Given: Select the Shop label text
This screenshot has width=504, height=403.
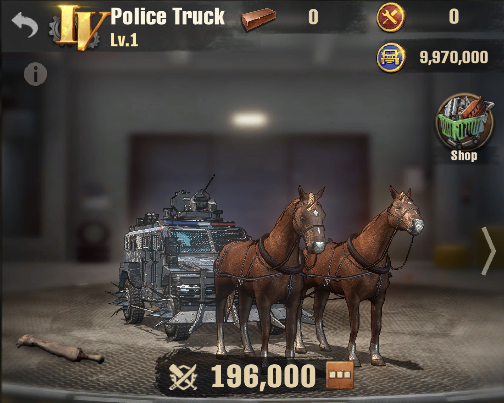Looking at the screenshot, I should pos(464,156).
